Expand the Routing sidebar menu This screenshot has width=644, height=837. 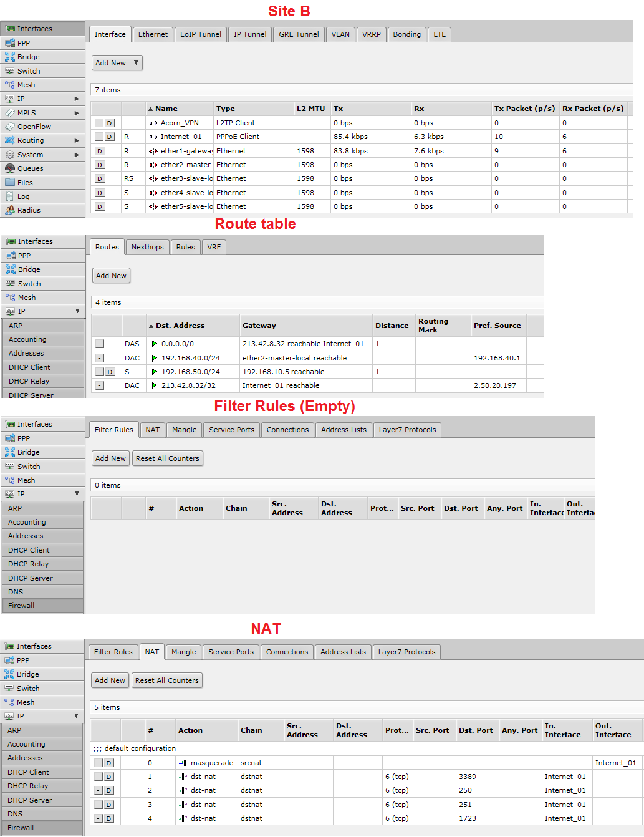pyautogui.click(x=28, y=140)
